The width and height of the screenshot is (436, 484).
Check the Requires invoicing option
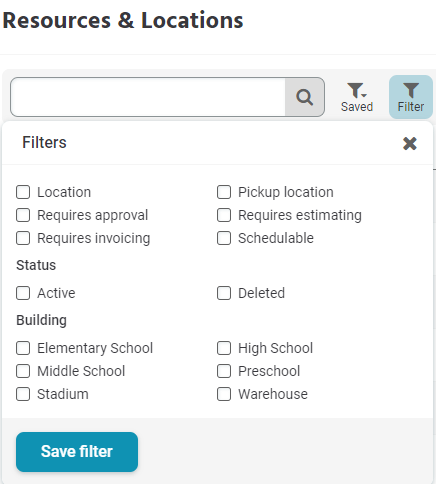click(x=23, y=238)
